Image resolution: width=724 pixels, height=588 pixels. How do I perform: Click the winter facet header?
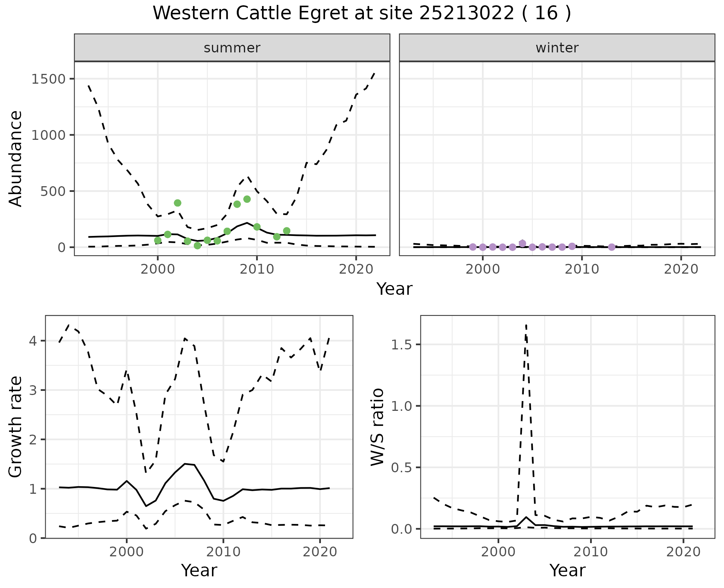[557, 48]
